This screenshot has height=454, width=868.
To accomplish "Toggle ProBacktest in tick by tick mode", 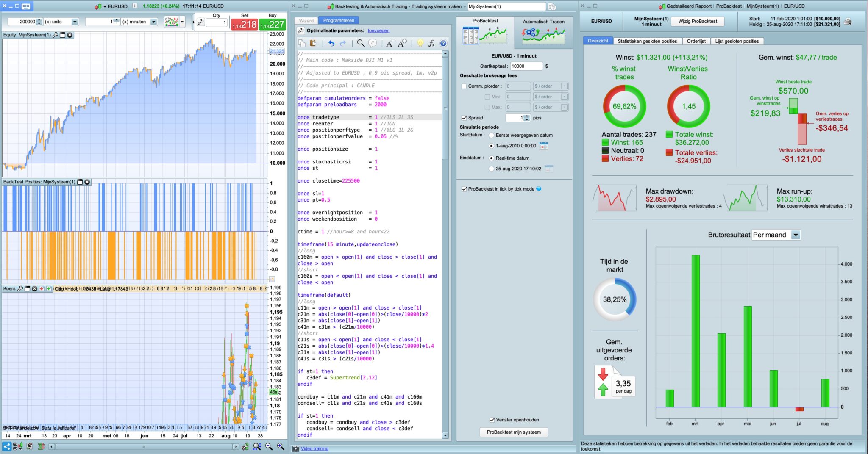I will point(465,189).
